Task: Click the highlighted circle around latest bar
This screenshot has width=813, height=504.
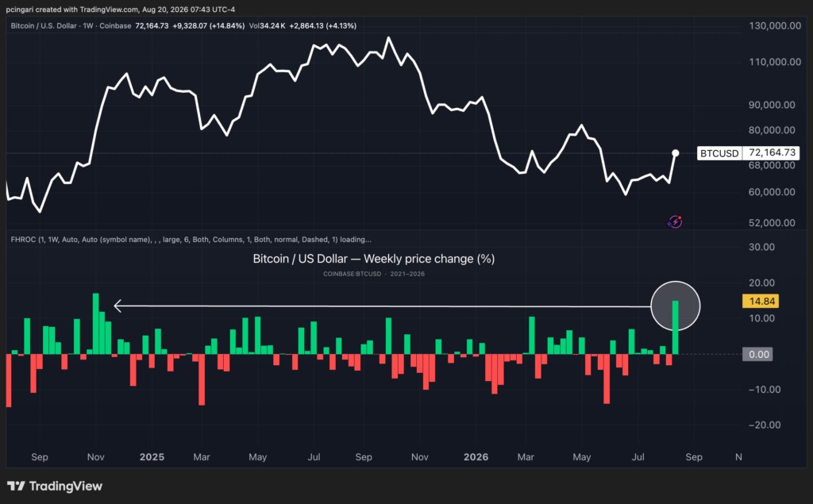Action: 675,306
